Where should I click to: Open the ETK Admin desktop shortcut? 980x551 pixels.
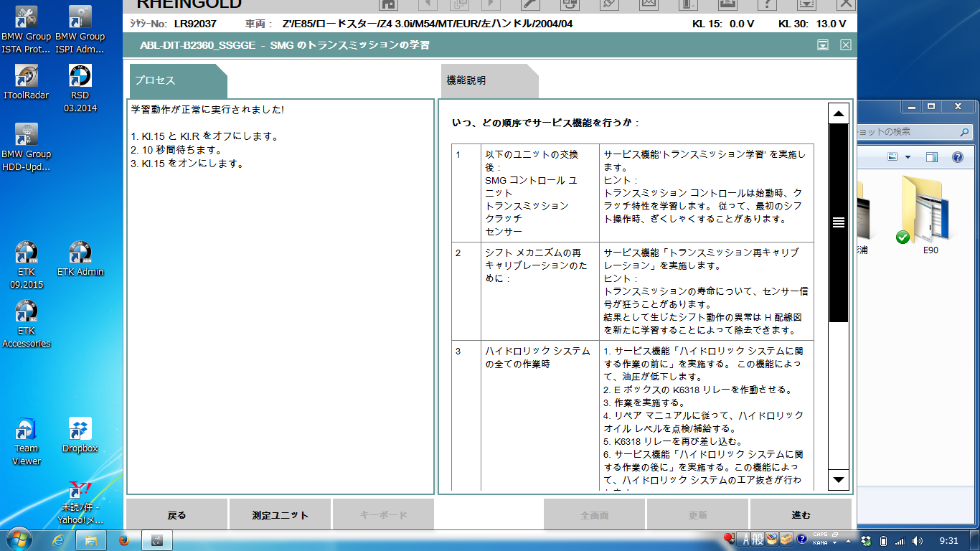pyautogui.click(x=80, y=258)
